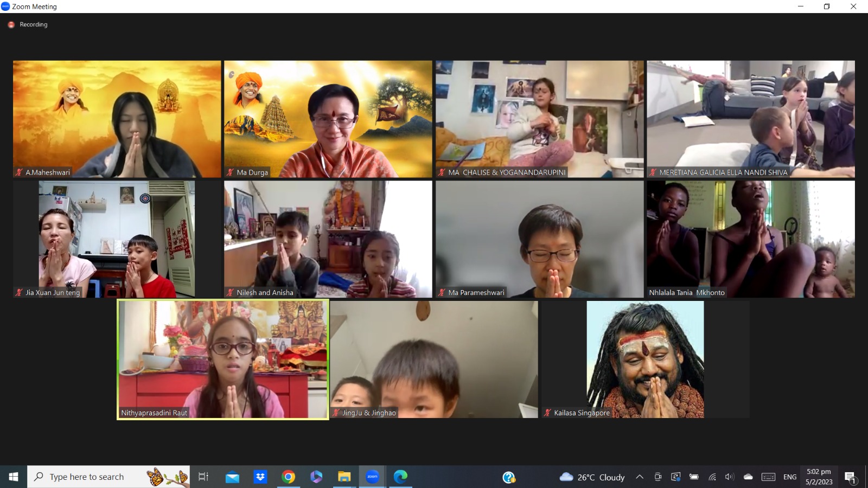Open the Windows Start menu

click(x=14, y=477)
